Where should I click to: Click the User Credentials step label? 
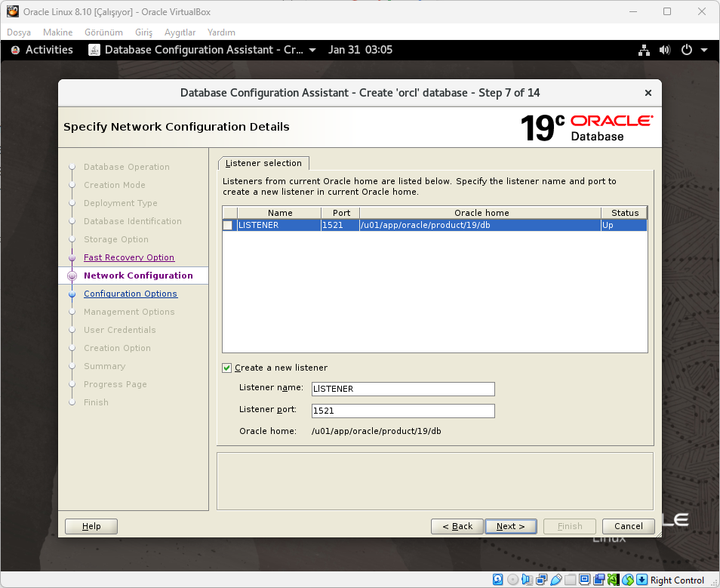coord(119,331)
